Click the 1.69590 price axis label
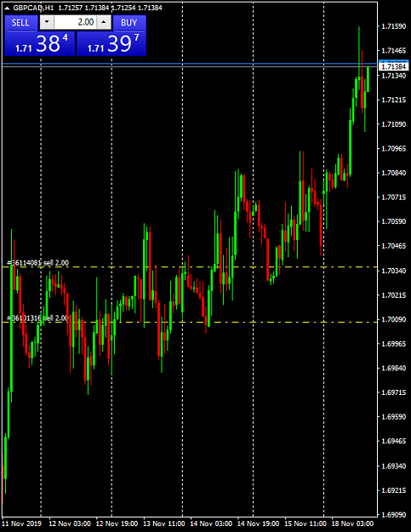 click(x=394, y=417)
